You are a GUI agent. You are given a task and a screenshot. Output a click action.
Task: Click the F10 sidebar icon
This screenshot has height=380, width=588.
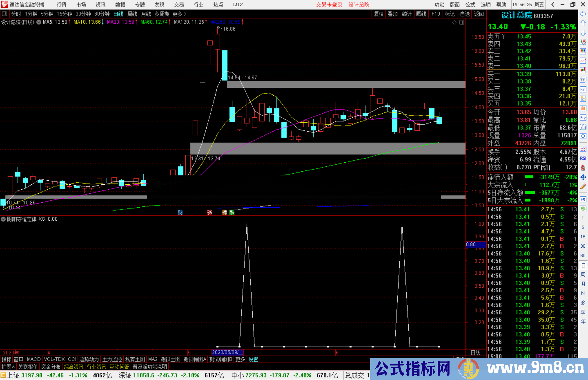[583, 89]
